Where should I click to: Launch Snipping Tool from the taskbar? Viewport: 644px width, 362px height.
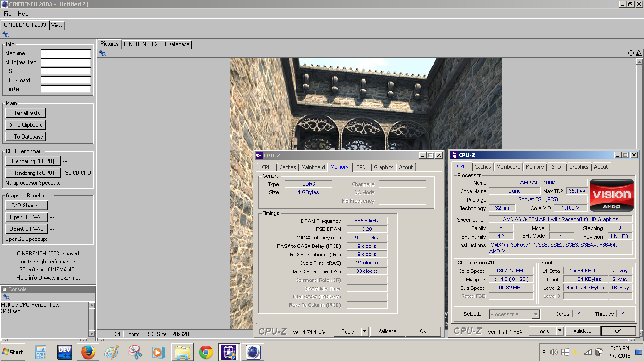135,352
